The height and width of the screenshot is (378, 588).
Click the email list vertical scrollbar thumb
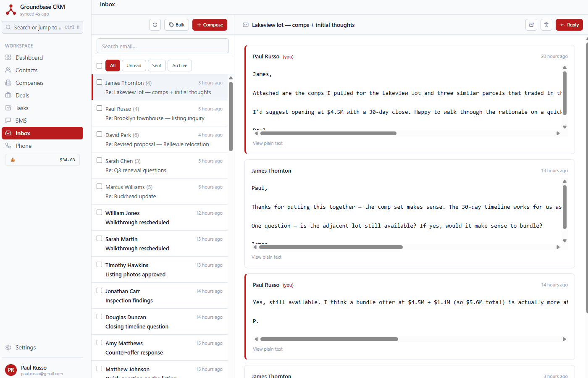pos(231,116)
